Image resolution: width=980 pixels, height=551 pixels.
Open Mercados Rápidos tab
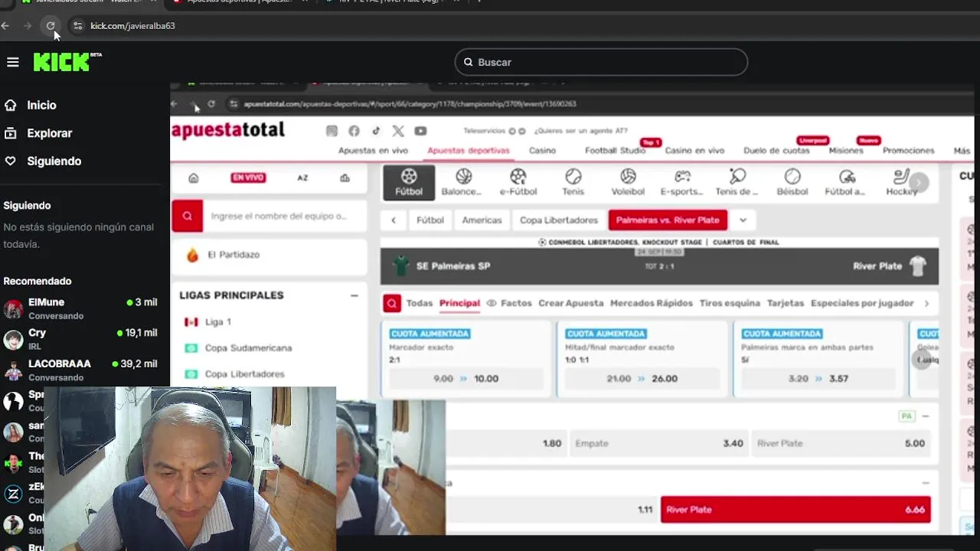652,304
